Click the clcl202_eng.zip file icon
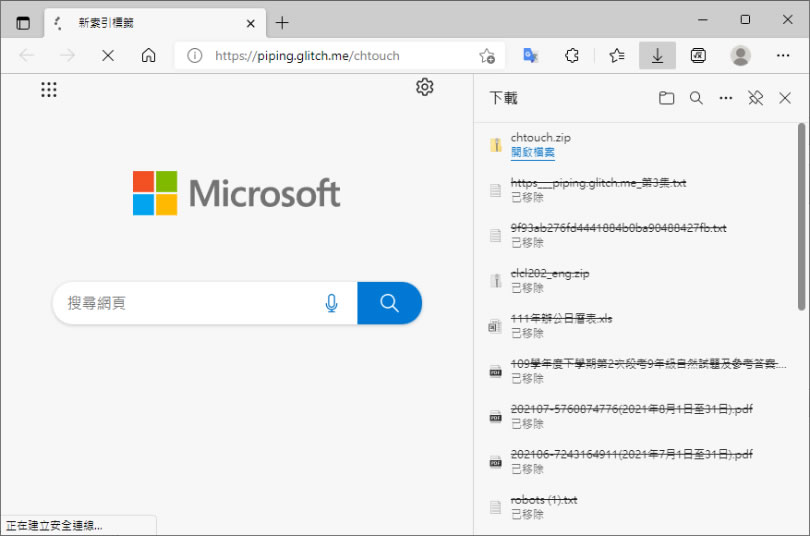The height and width of the screenshot is (536, 810). [x=495, y=281]
